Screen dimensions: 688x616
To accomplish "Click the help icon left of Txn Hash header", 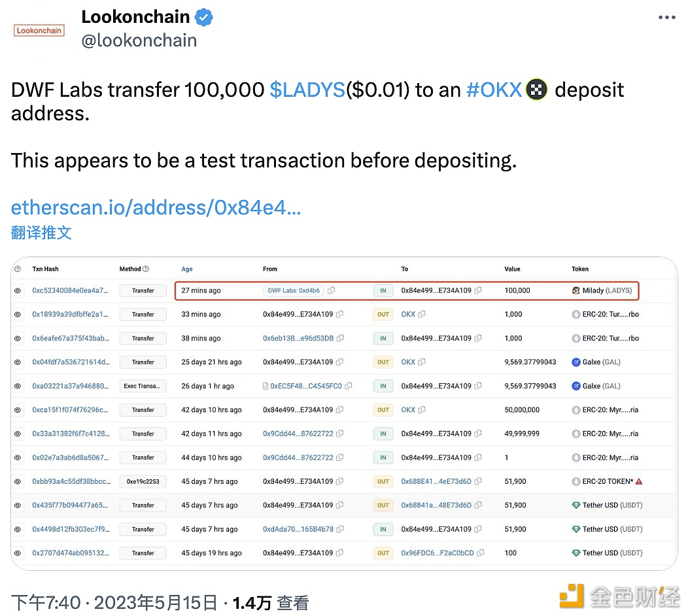I will click(x=18, y=269).
